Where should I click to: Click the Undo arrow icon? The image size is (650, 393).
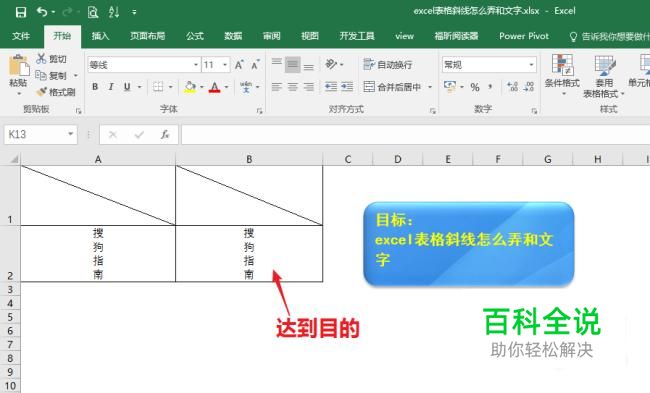42,12
